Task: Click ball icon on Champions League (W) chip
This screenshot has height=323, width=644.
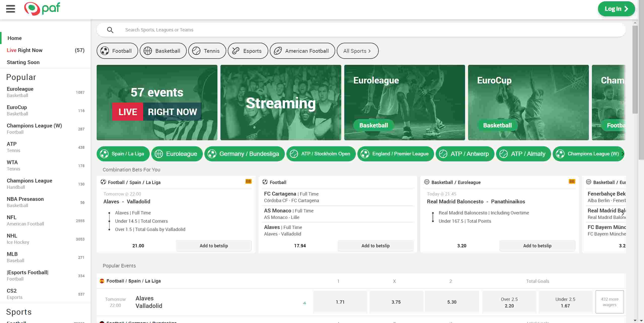Action: (x=560, y=154)
